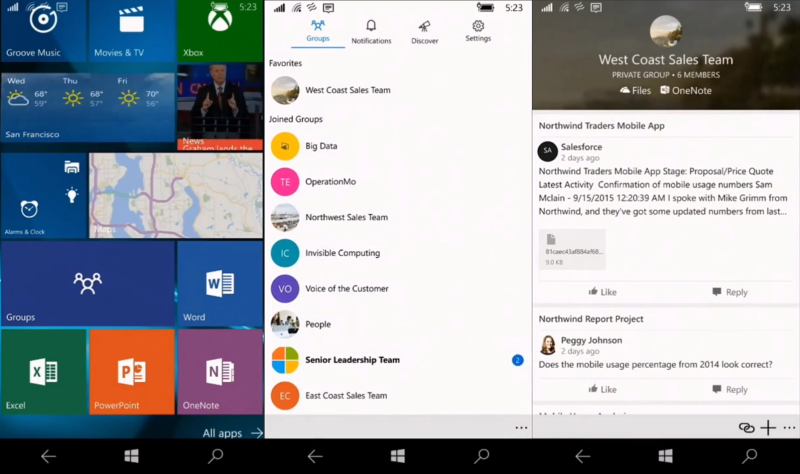Tap Back button on Start screen
The height and width of the screenshot is (474, 800).
pos(48,456)
